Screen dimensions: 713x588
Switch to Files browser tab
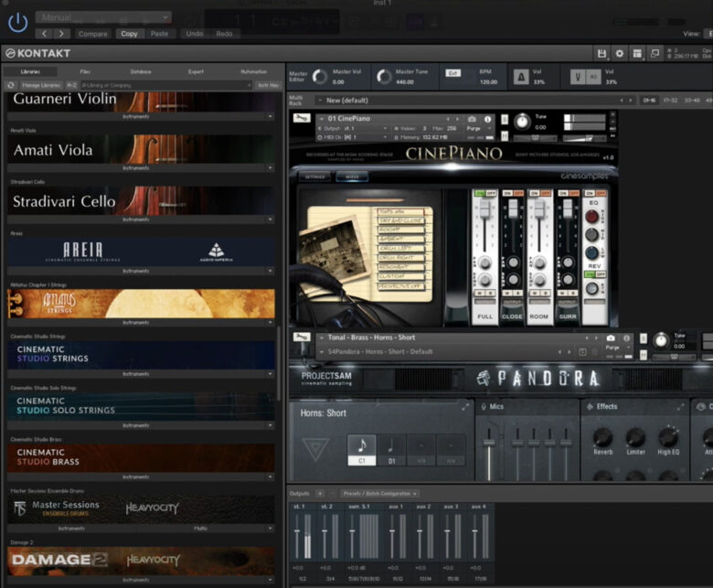point(85,71)
